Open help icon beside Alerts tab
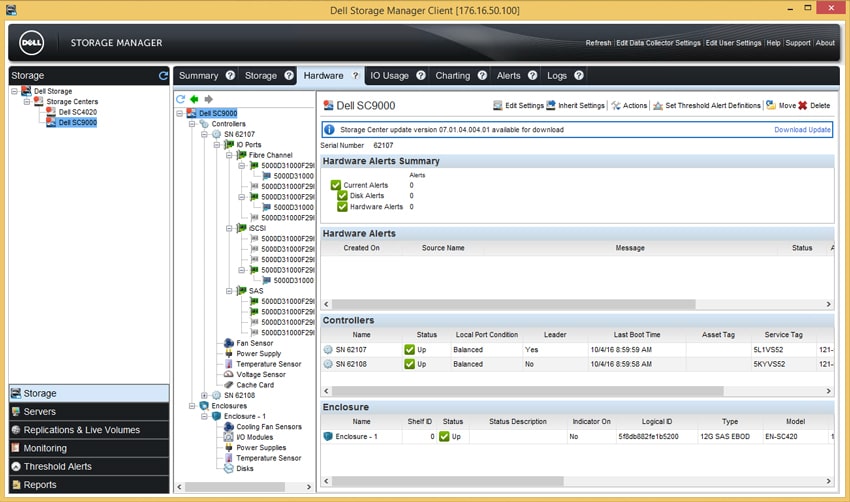The width and height of the screenshot is (850, 502). click(532, 75)
